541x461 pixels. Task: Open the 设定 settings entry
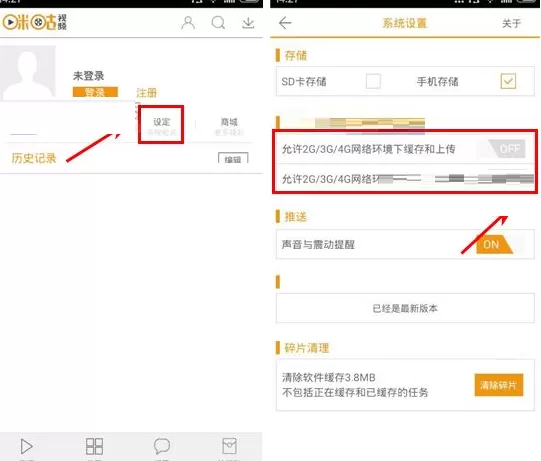tap(161, 125)
